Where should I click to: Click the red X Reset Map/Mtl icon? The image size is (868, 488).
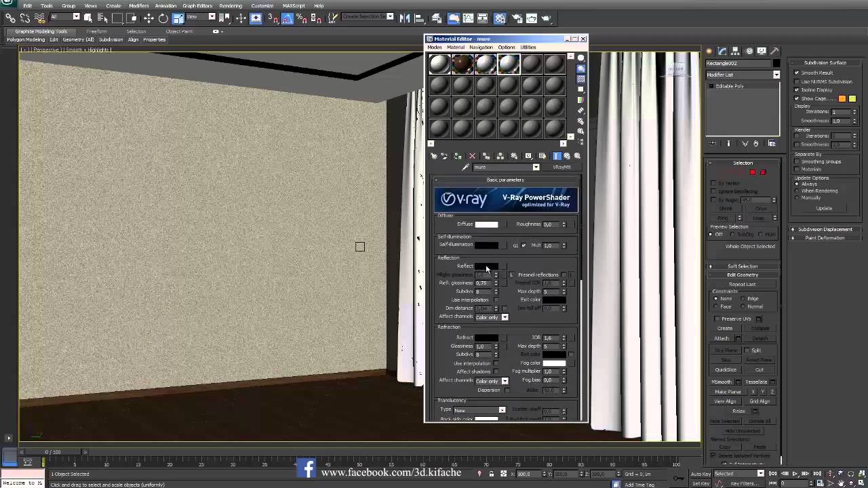(472, 156)
